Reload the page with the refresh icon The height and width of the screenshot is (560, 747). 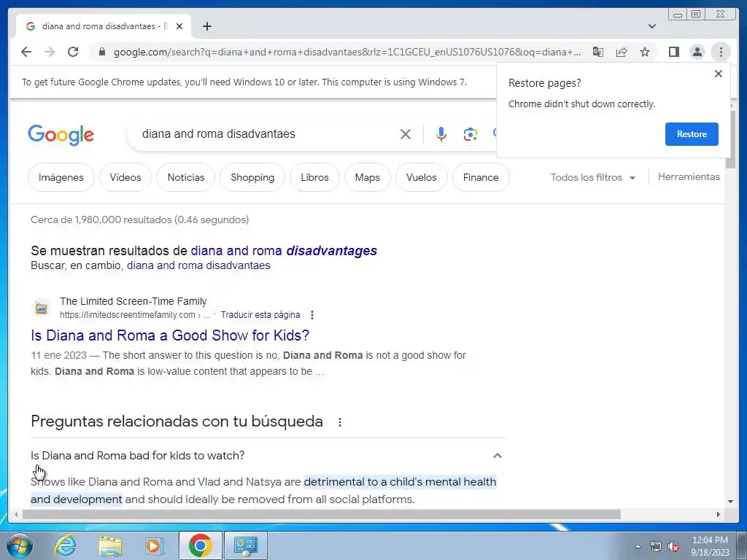73,52
